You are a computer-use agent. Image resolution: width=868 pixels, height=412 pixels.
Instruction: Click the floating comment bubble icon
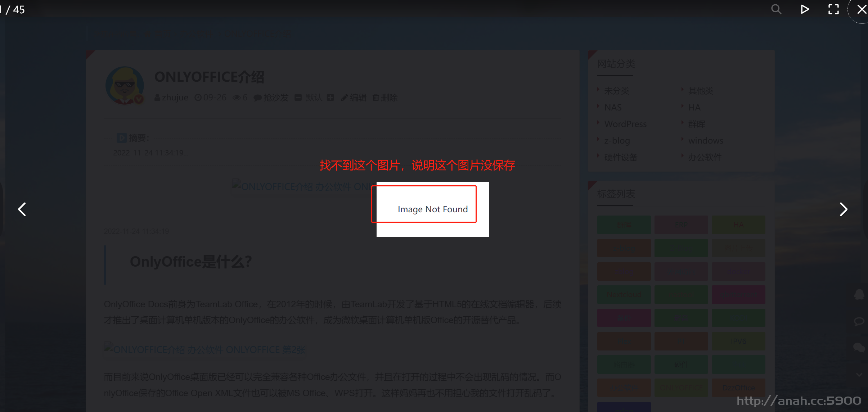[859, 321]
